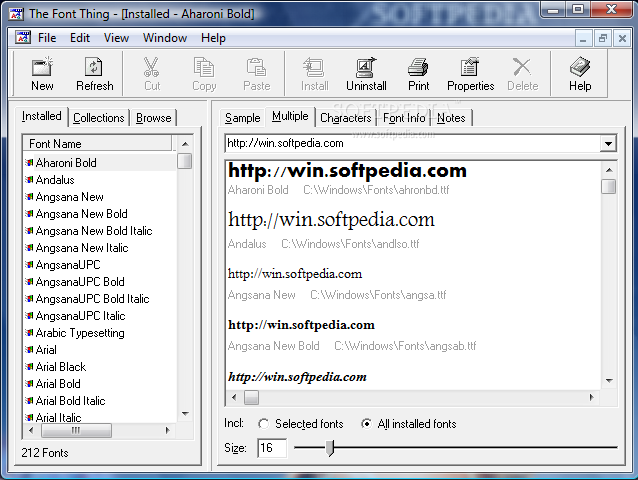Click the Size input field
This screenshot has height=480, width=638.
pyautogui.click(x=272, y=448)
